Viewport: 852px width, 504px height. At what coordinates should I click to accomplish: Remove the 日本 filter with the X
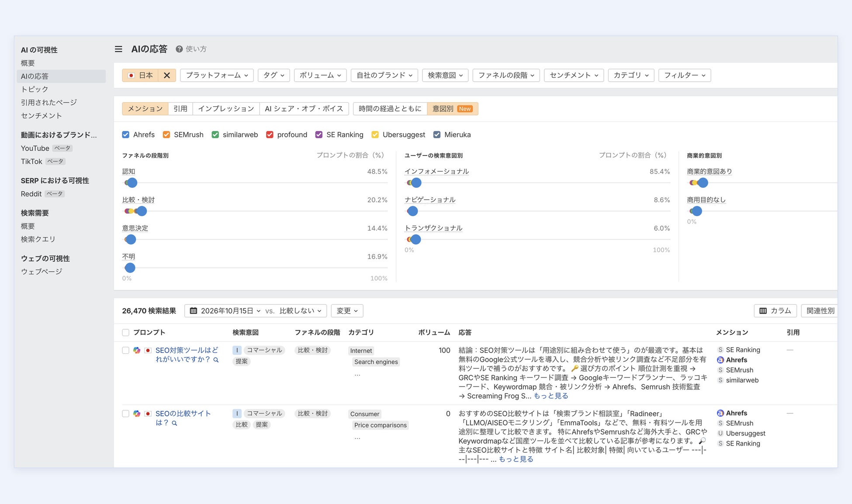coord(167,75)
